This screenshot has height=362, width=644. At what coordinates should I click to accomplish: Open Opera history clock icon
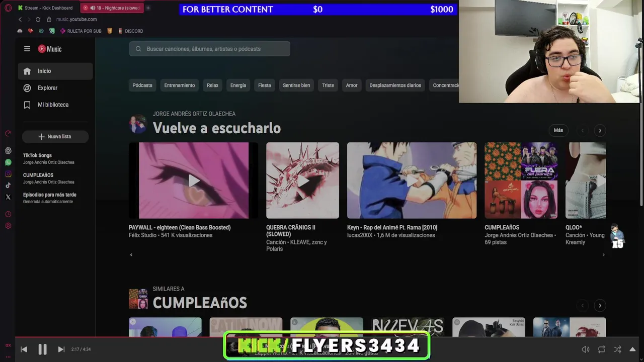[x=8, y=214]
